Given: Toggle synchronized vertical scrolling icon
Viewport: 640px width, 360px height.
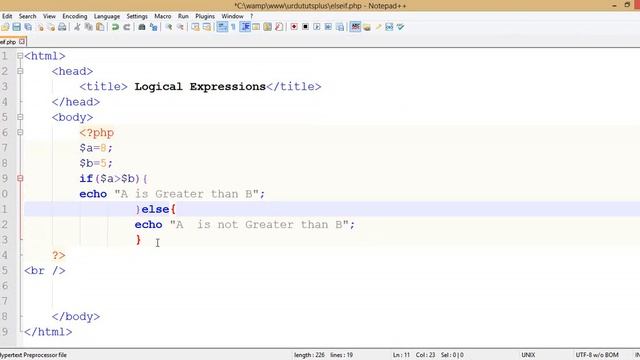Looking at the screenshot, I should pyautogui.click(x=196, y=27).
